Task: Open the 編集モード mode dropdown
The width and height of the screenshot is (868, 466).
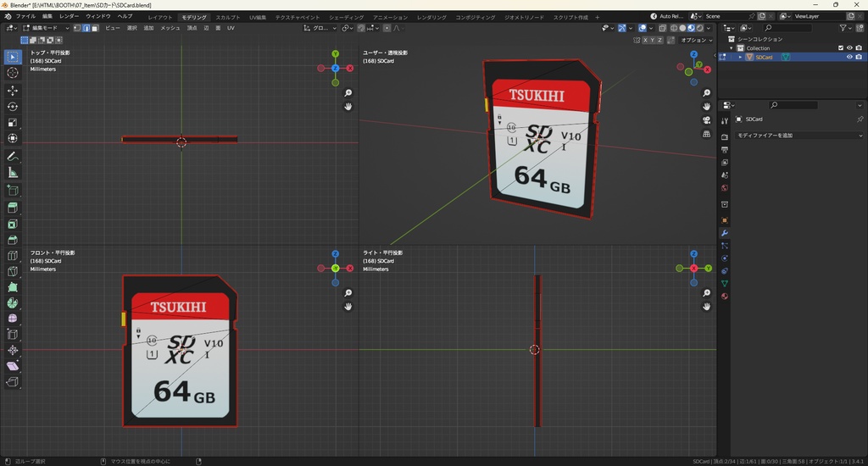Action: tap(44, 28)
